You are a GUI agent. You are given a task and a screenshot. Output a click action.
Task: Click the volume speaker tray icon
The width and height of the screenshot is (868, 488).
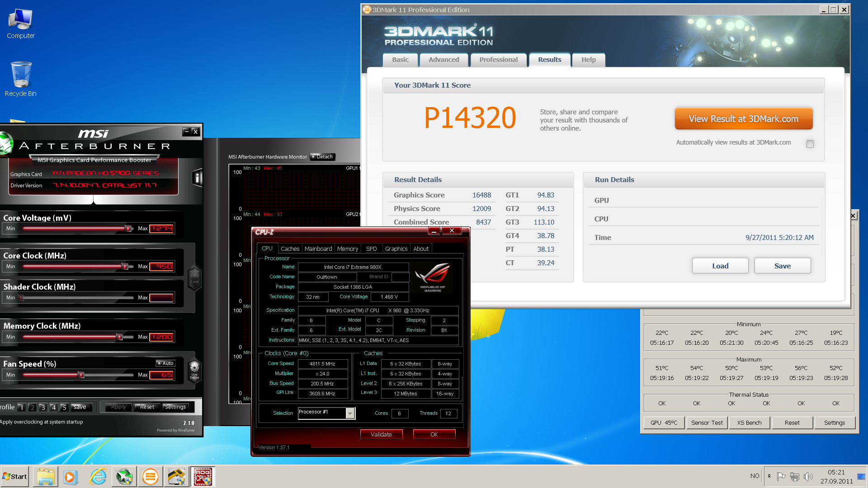(x=809, y=476)
